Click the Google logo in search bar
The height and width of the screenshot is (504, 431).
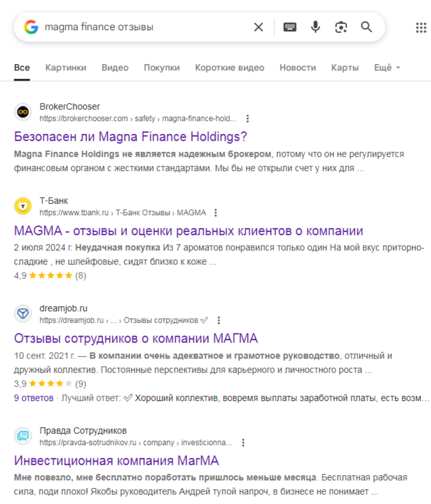(x=31, y=27)
